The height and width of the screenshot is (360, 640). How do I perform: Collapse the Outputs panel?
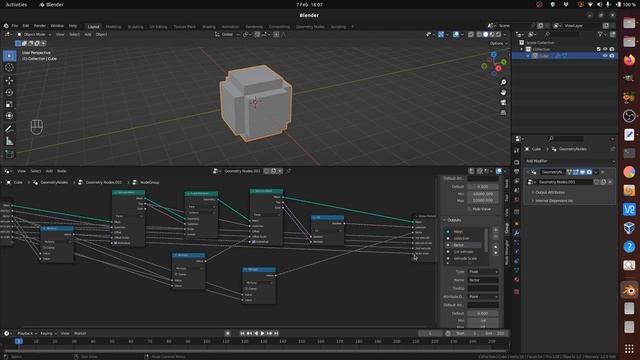click(x=453, y=220)
